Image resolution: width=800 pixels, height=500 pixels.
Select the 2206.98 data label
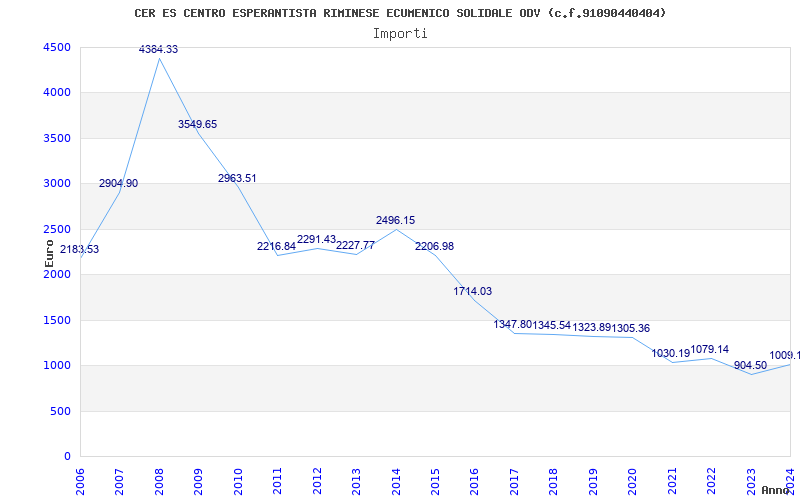click(434, 246)
